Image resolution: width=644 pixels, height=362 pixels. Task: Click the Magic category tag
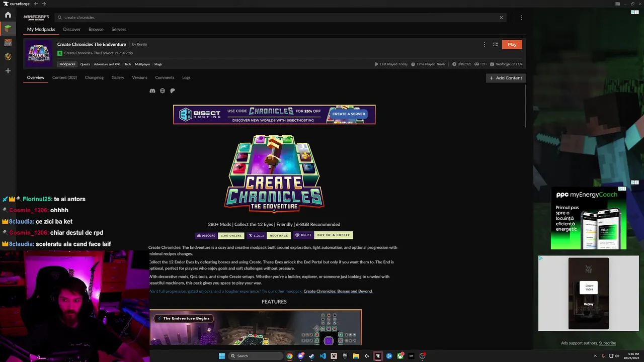click(x=158, y=64)
